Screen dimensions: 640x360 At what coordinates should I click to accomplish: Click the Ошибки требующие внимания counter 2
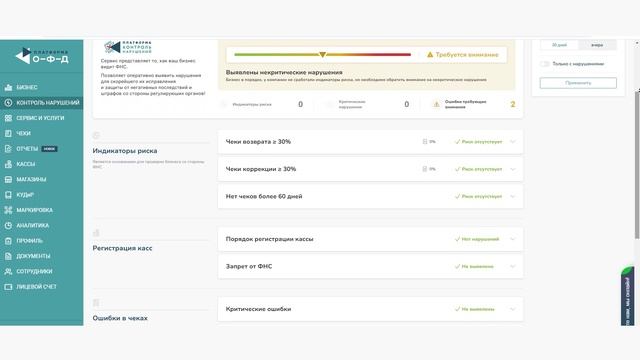click(x=513, y=104)
